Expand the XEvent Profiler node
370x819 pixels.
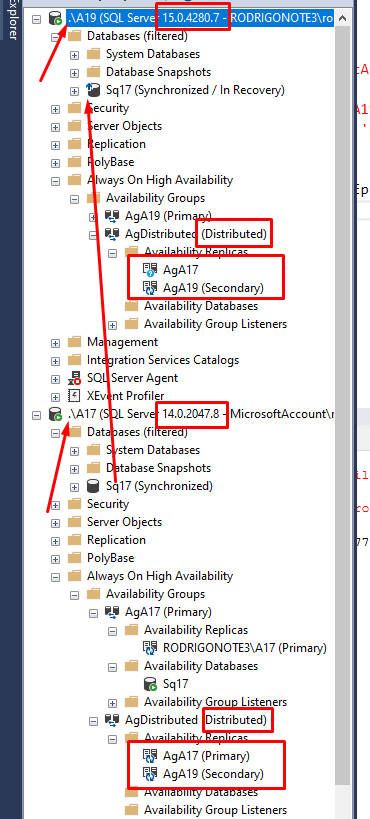pyautogui.click(x=55, y=397)
